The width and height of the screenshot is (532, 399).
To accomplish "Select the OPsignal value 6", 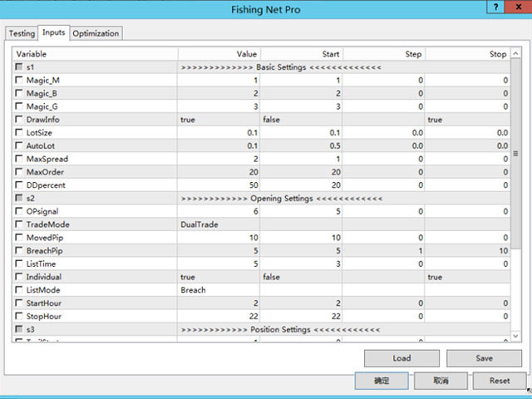I will coord(256,211).
